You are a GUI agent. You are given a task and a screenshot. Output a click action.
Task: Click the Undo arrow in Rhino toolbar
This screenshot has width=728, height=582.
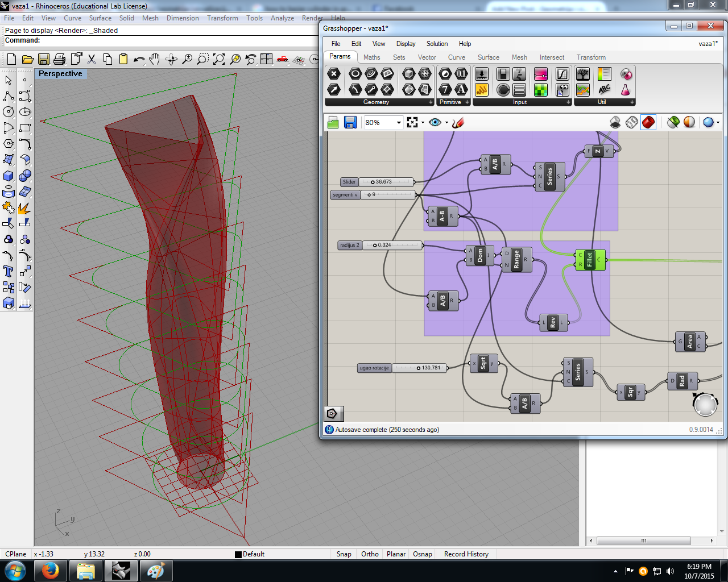[139, 59]
